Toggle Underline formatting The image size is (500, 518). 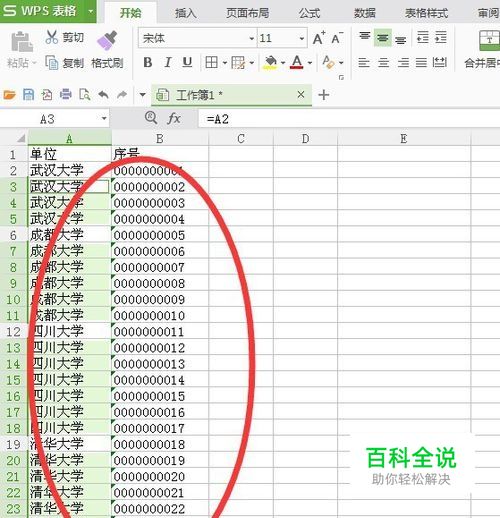pos(187,62)
